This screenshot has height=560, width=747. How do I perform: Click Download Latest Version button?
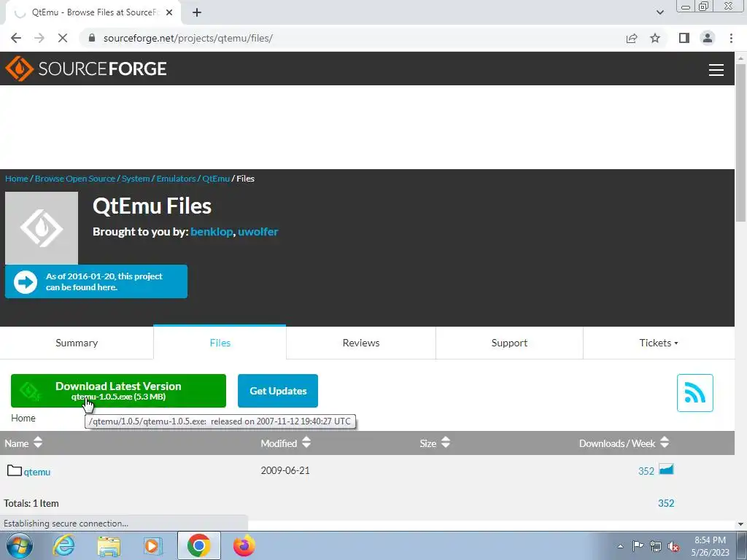118,391
